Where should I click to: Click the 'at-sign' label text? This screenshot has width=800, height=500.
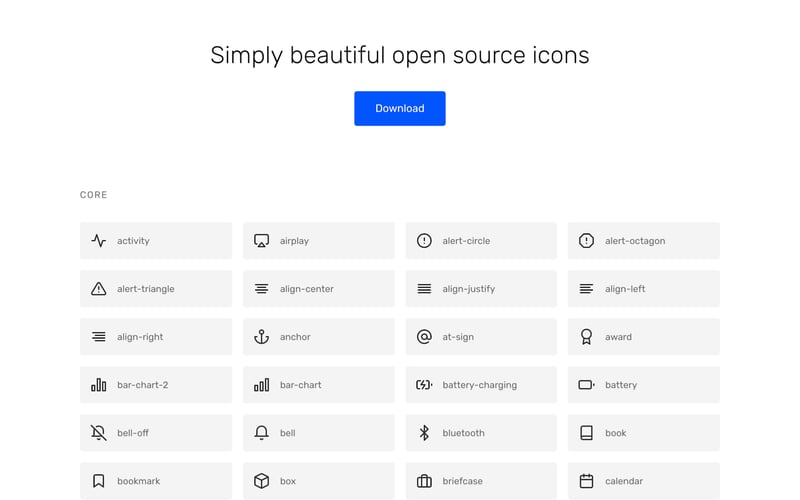coord(458,337)
